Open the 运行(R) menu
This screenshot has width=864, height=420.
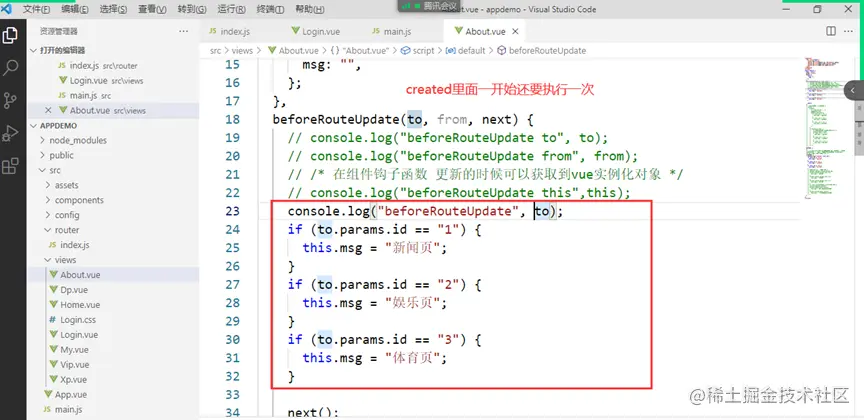click(232, 9)
